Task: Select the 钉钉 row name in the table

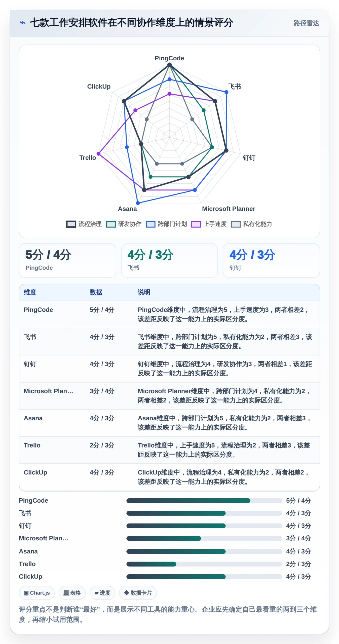Action: click(x=30, y=364)
